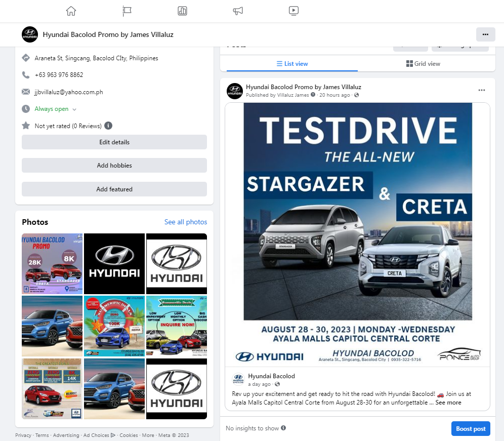This screenshot has height=441, width=504.
Task: Open the Terms footer link
Action: pyautogui.click(x=42, y=435)
